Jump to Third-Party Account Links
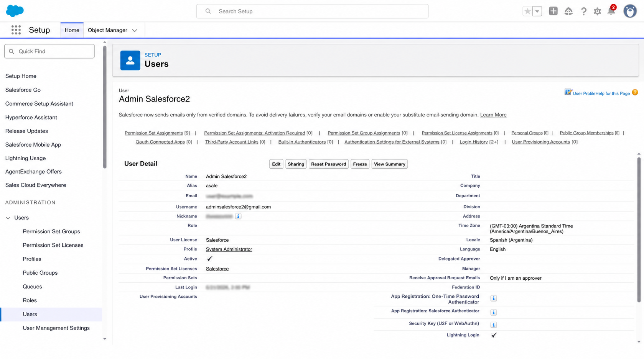 (x=232, y=142)
